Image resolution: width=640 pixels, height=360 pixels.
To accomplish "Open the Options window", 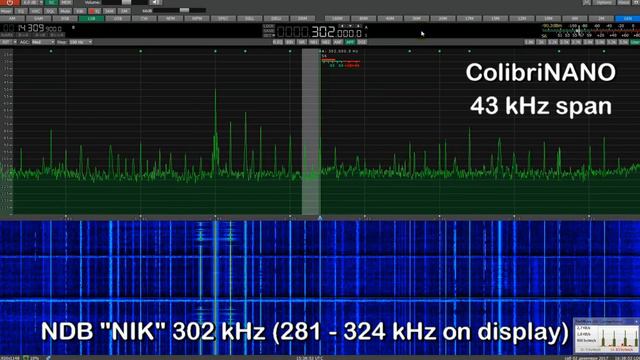I will click(604, 2).
